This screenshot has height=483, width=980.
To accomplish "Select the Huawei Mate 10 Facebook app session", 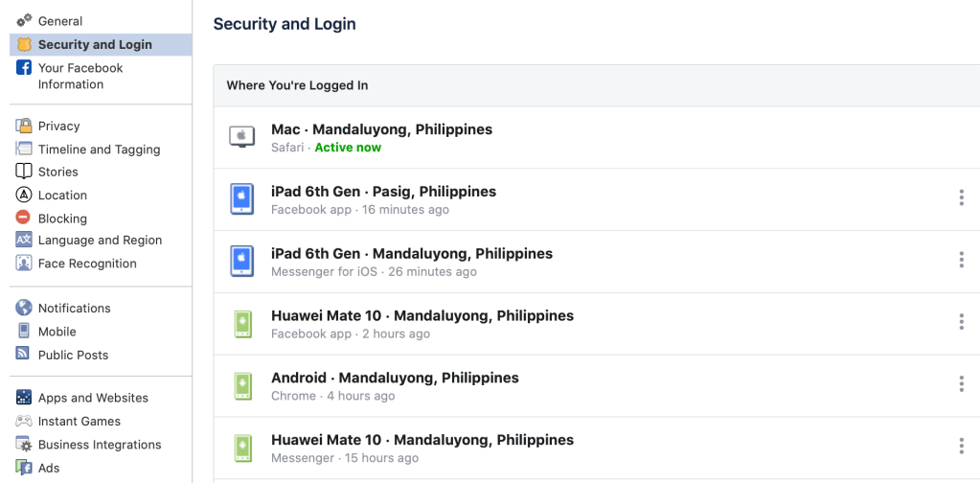I will [422, 323].
